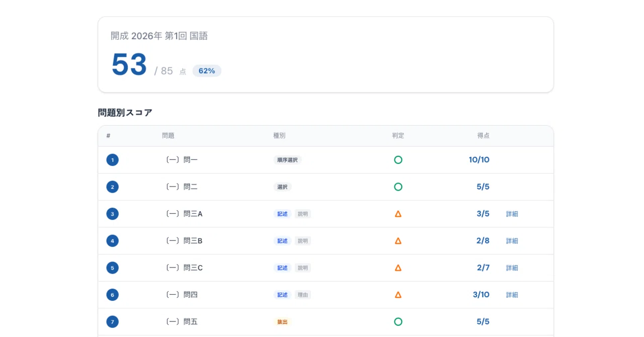
Task: Click the number 7 badge beside （一）問五
Action: (x=112, y=321)
